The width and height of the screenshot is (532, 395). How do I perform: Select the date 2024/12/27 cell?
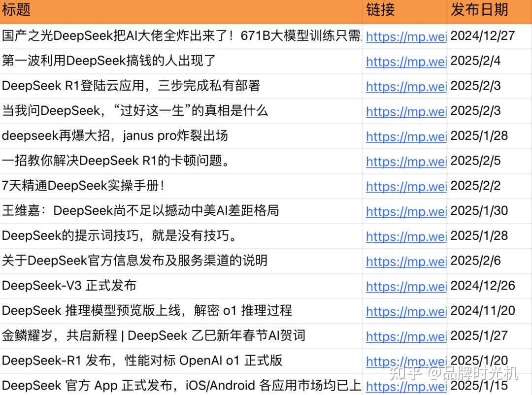point(481,37)
